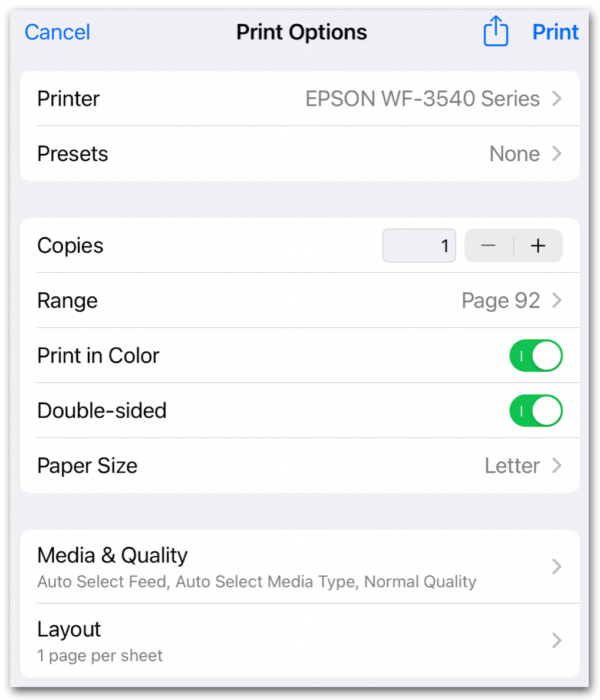Click the chevron beside Page 92

[x=556, y=301]
